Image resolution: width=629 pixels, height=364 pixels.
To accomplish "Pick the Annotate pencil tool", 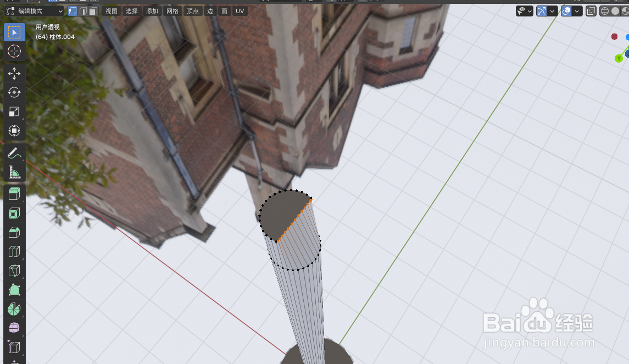I will pyautogui.click(x=14, y=153).
